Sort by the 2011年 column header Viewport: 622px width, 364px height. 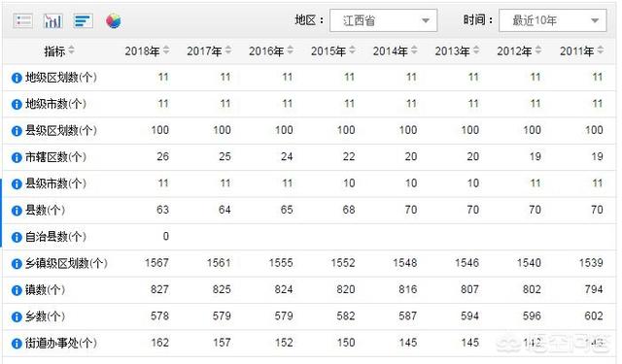point(581,51)
